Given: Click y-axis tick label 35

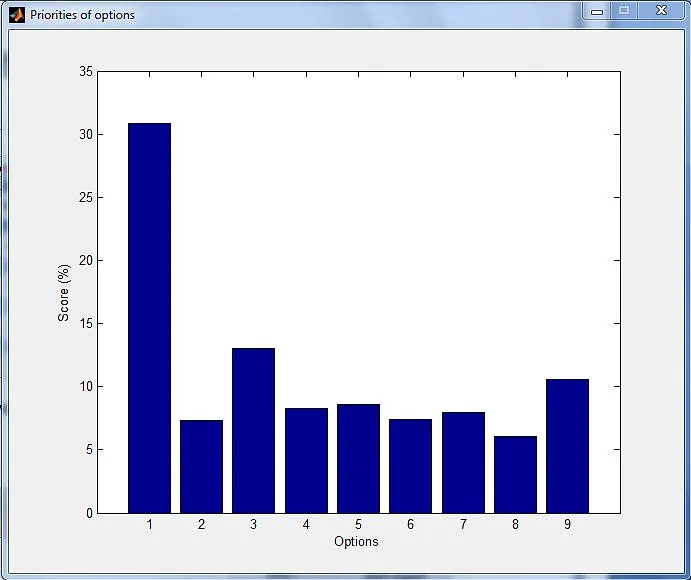Looking at the screenshot, I should click(86, 71).
